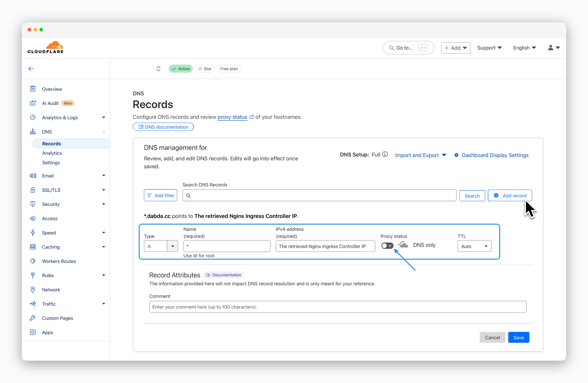Expand the Caching sidebar section arrow
The width and height of the screenshot is (588, 383).
(x=104, y=247)
